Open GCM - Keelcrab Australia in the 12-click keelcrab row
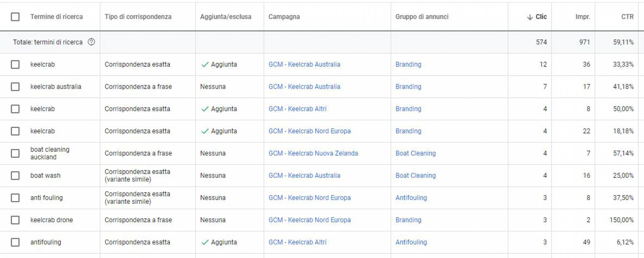This screenshot has width=644, height=258. [x=304, y=64]
